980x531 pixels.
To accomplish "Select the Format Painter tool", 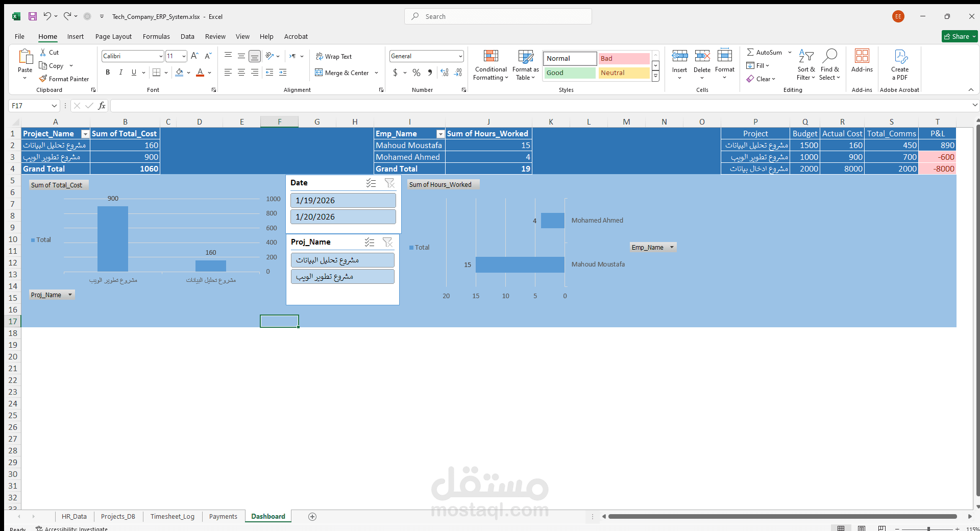I will (64, 79).
